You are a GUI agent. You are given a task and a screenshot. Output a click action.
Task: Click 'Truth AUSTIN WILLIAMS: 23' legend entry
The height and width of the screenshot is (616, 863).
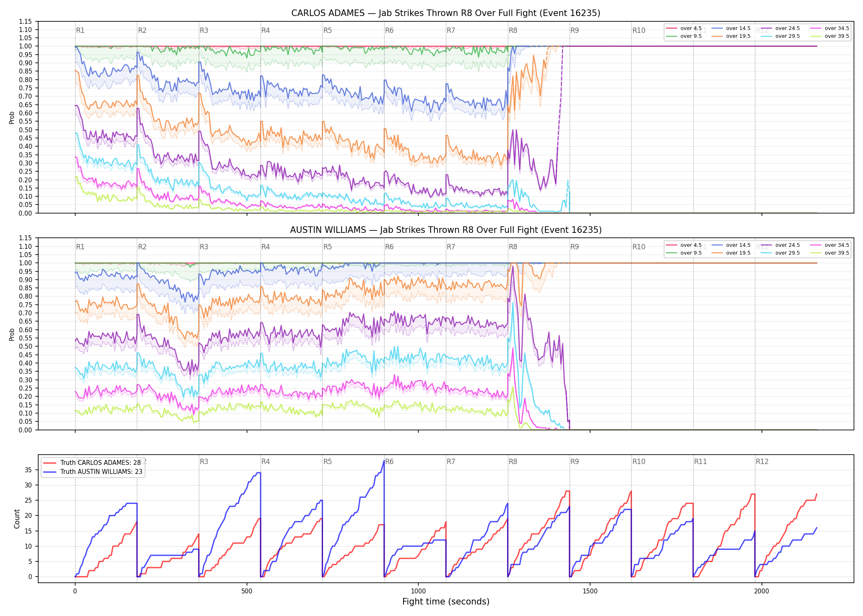93,471
